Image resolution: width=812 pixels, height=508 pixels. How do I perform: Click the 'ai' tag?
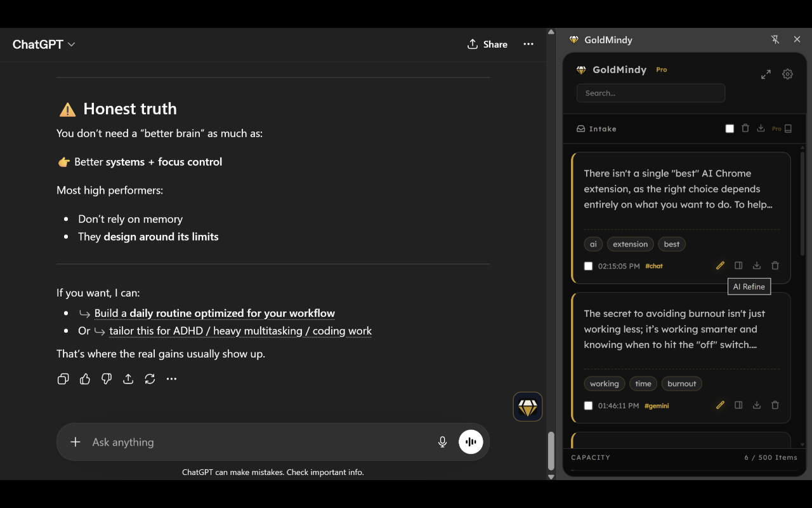(x=593, y=244)
